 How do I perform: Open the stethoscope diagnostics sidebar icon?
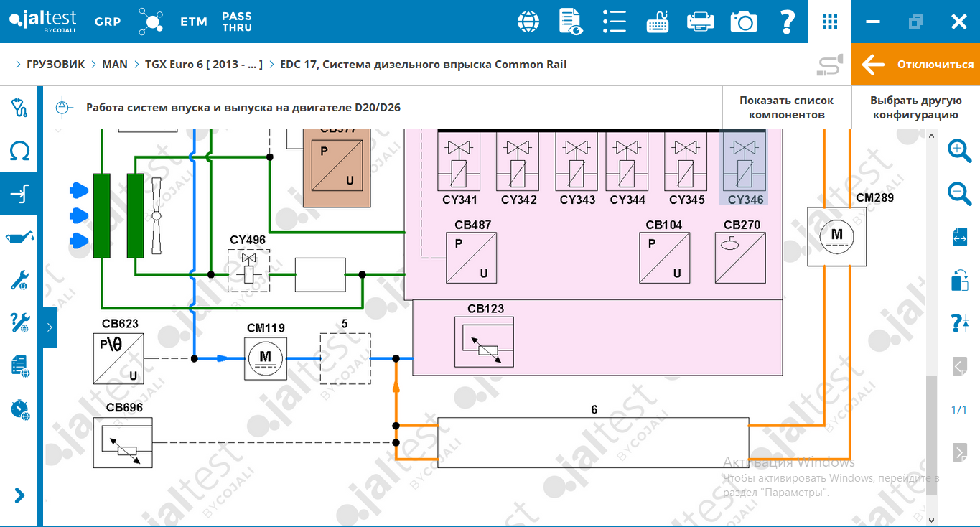point(19,108)
